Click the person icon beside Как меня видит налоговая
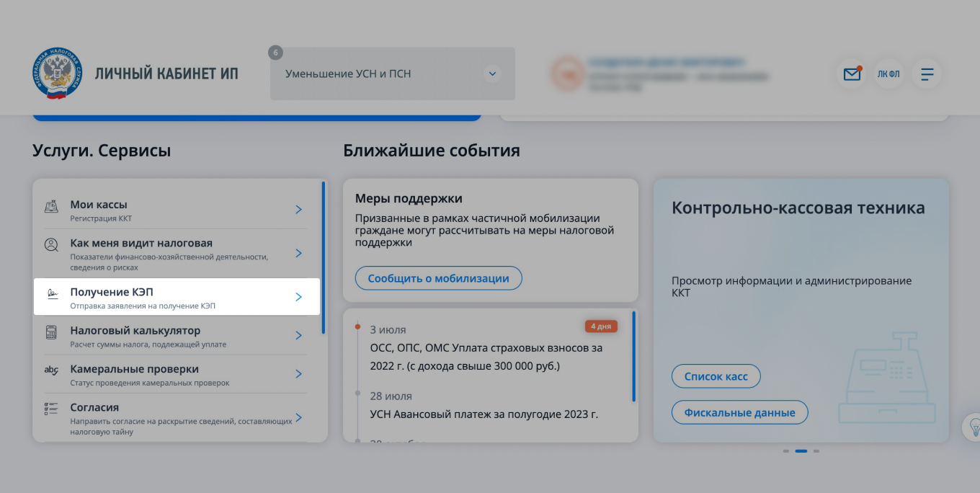980x493 pixels. 51,245
